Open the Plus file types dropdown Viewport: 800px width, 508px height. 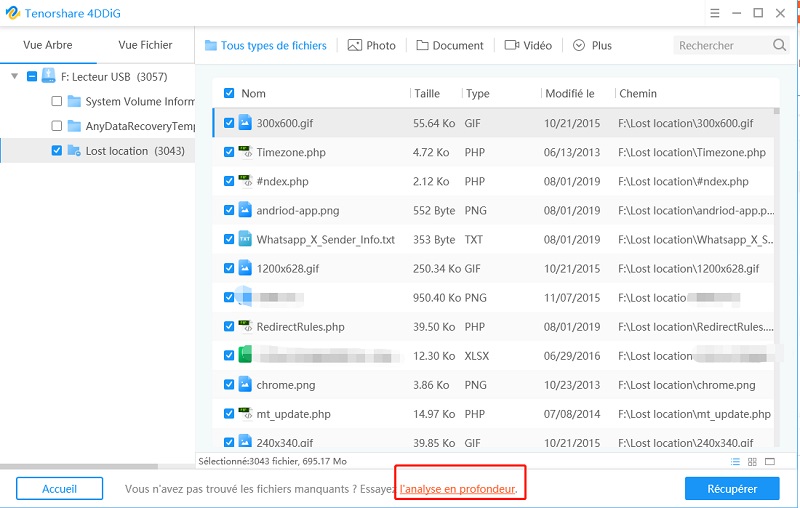coord(592,45)
